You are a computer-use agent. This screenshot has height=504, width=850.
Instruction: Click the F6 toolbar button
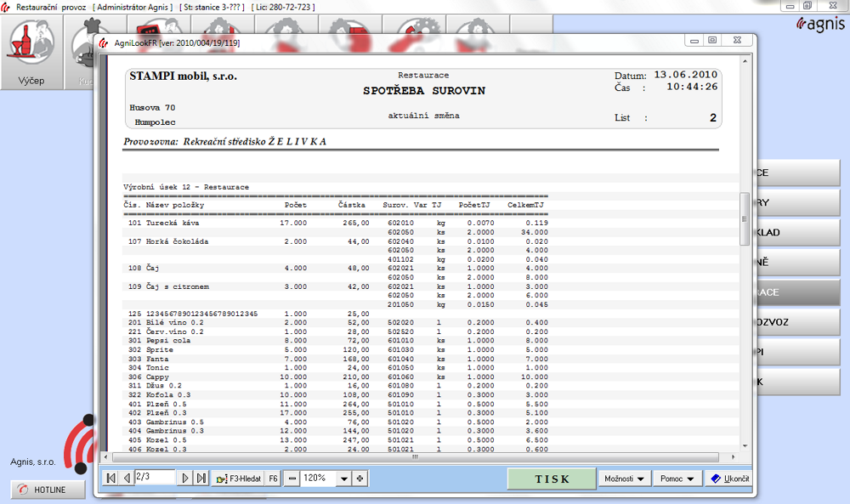tap(273, 479)
